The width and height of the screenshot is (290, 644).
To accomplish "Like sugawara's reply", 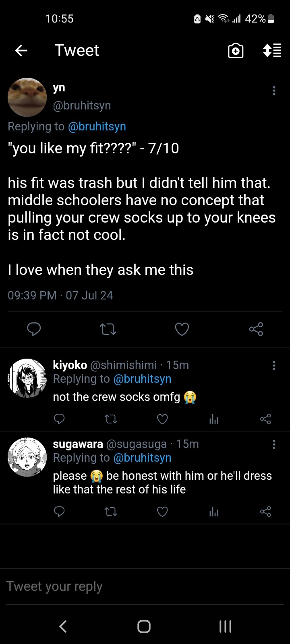I will [162, 512].
